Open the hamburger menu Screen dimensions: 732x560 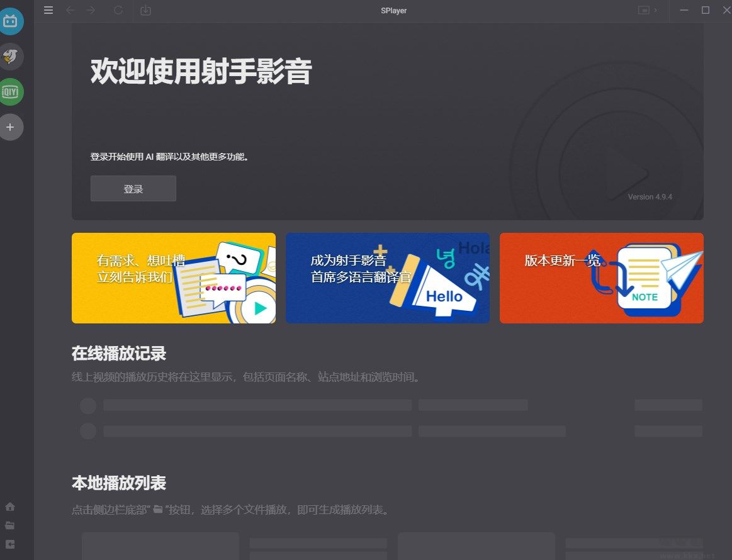coord(48,10)
